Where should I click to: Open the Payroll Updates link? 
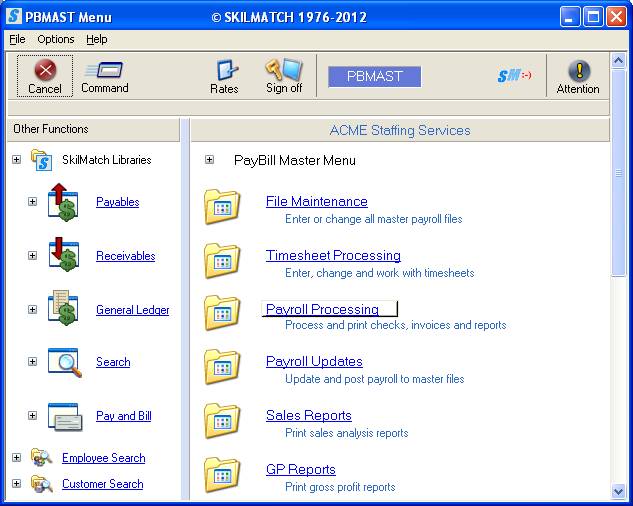(314, 361)
